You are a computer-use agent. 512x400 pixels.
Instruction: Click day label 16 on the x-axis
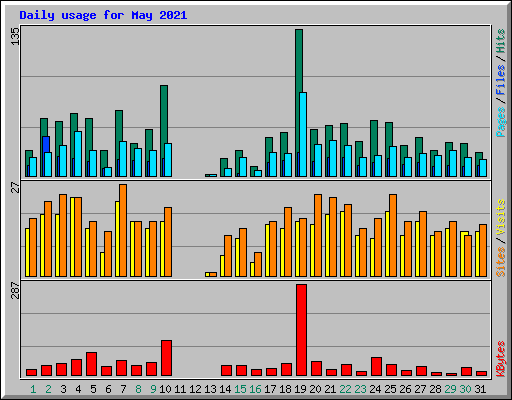(255, 389)
